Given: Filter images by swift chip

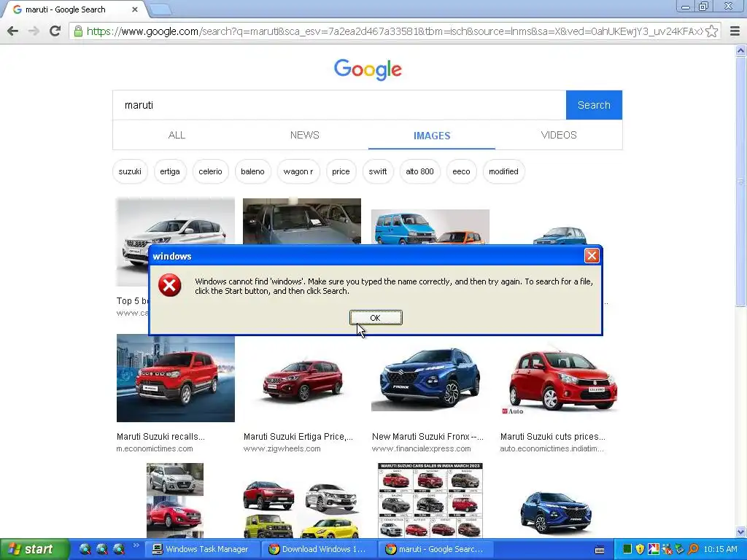Looking at the screenshot, I should [378, 171].
